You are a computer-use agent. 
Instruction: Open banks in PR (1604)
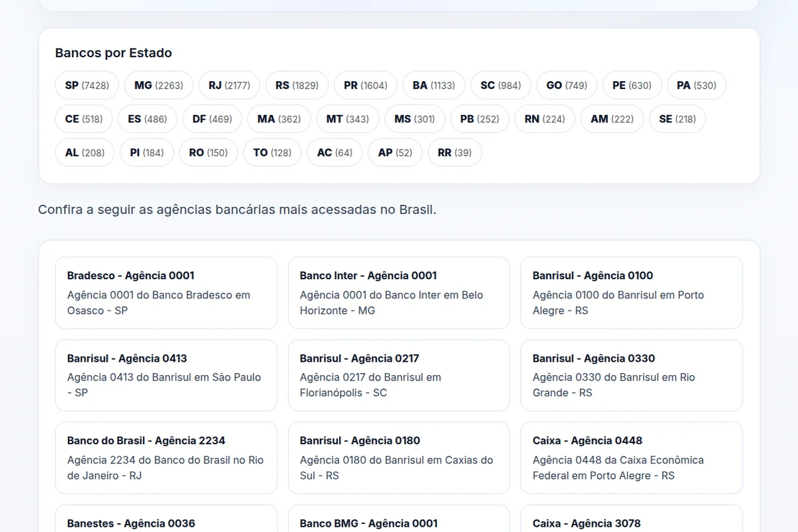(x=366, y=85)
